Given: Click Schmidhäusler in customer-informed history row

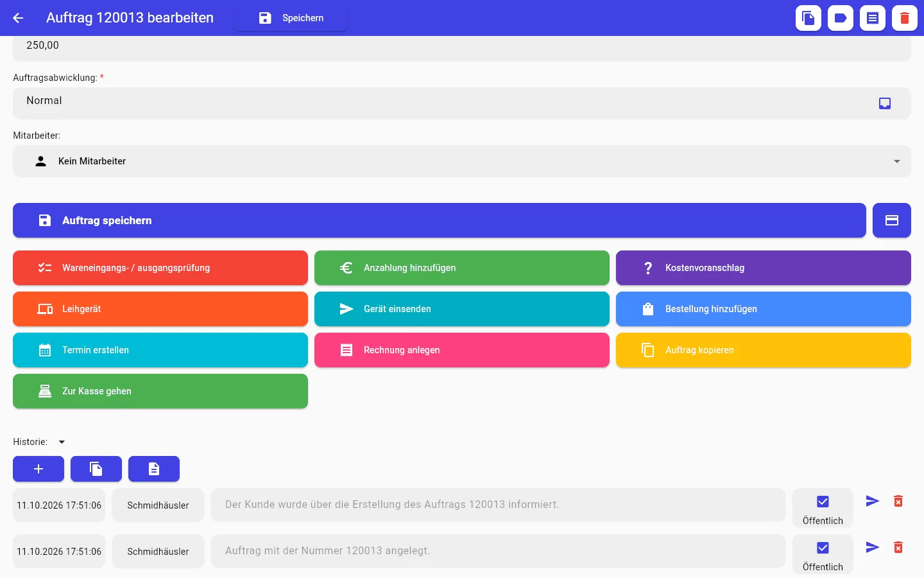Looking at the screenshot, I should (x=158, y=505).
